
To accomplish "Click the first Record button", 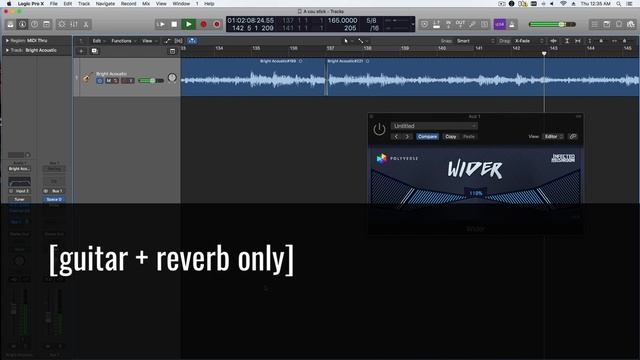I will (203, 24).
